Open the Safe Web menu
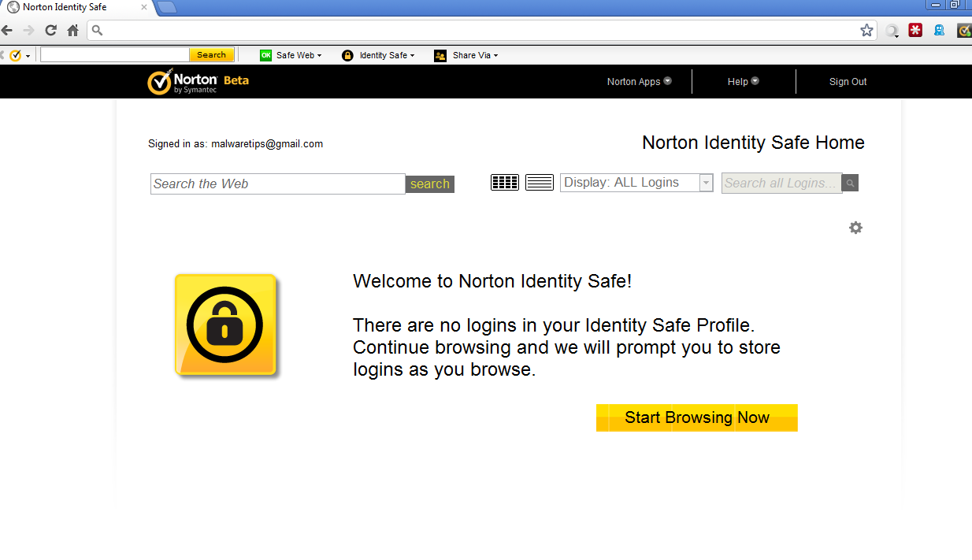Image resolution: width=972 pixels, height=560 pixels. 291,55
